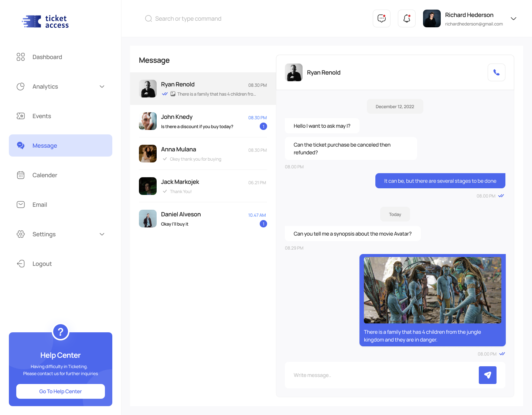Image resolution: width=532 pixels, height=415 pixels.
Task: Click the It can be, several stages reply
Action: [440, 181]
